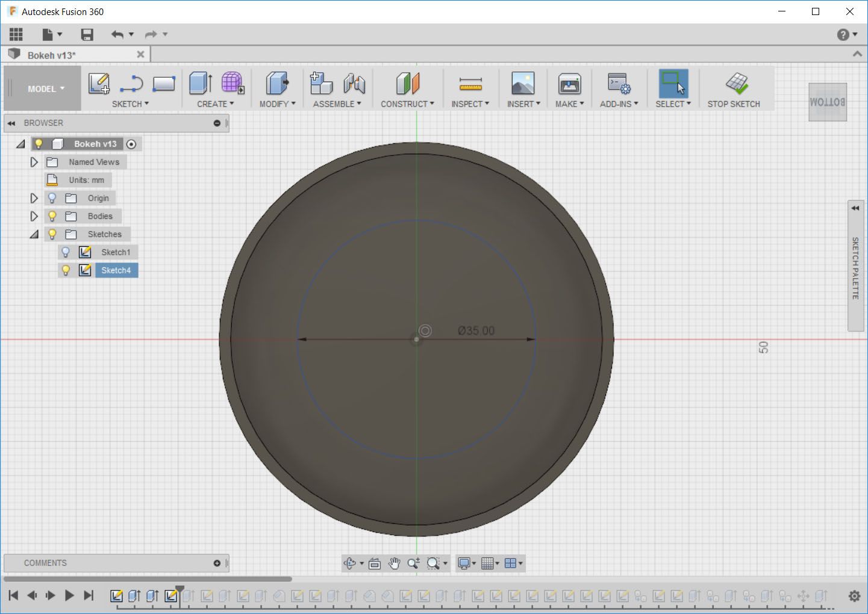
Task: Switch to the Bokeh v13 document tab
Action: point(52,55)
